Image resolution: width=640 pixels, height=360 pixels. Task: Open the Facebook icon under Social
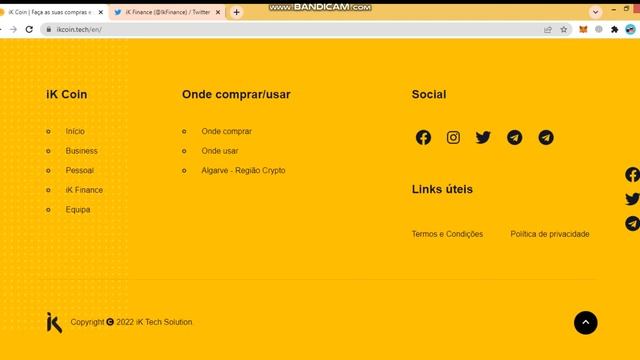(x=423, y=138)
